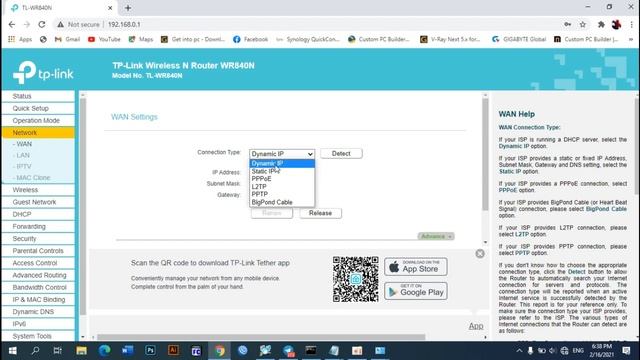This screenshot has width=640, height=360.
Task: Click the browser forward arrow
Action: 27,24
